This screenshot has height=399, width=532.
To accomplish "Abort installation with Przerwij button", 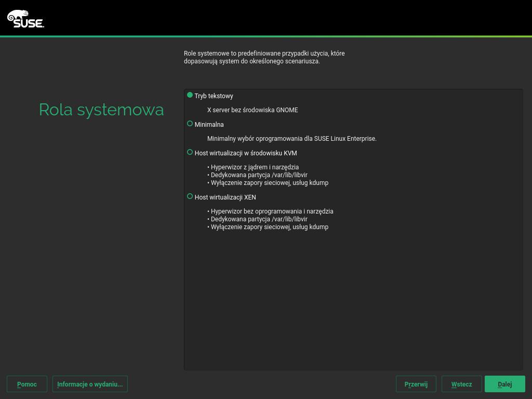I will point(416,384).
